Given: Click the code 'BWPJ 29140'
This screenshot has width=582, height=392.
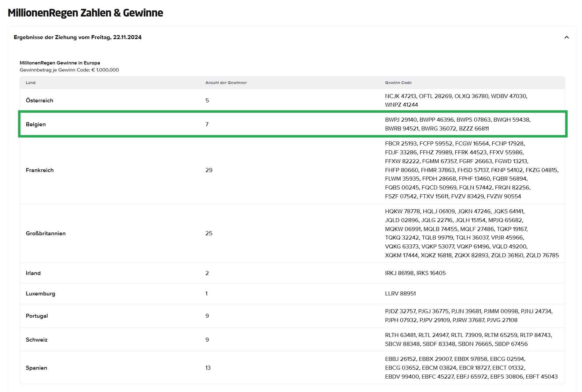Looking at the screenshot, I should click(x=401, y=120).
